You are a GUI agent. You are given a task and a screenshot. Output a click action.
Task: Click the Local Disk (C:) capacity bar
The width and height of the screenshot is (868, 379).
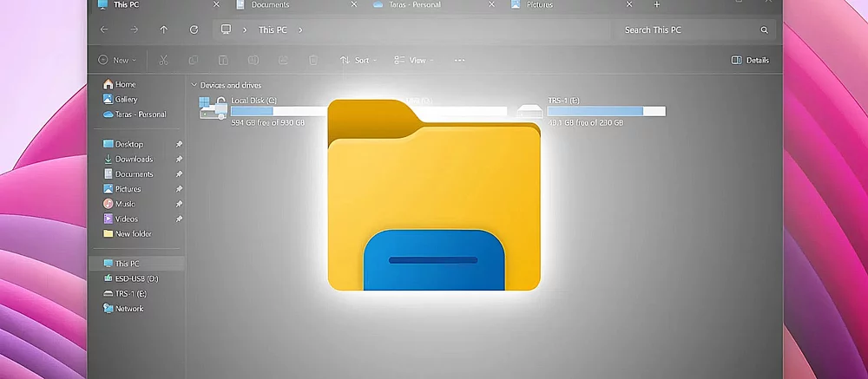tap(279, 111)
